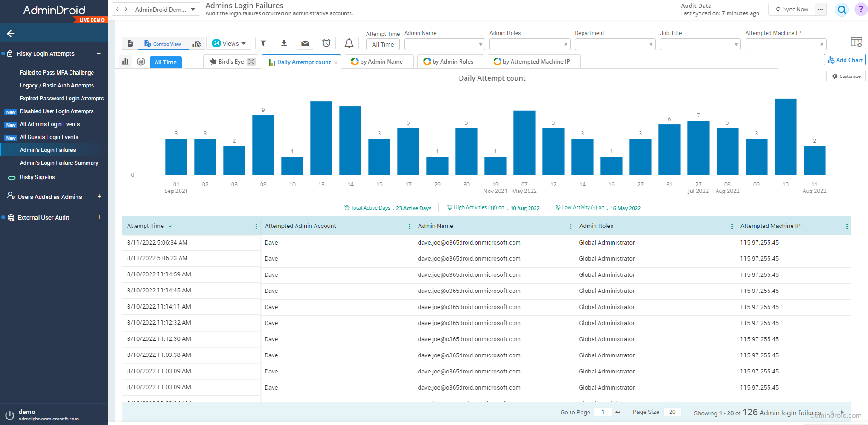Select Admin's Login Failure Summary in sidebar
The width and height of the screenshot is (868, 425).
[x=59, y=163]
